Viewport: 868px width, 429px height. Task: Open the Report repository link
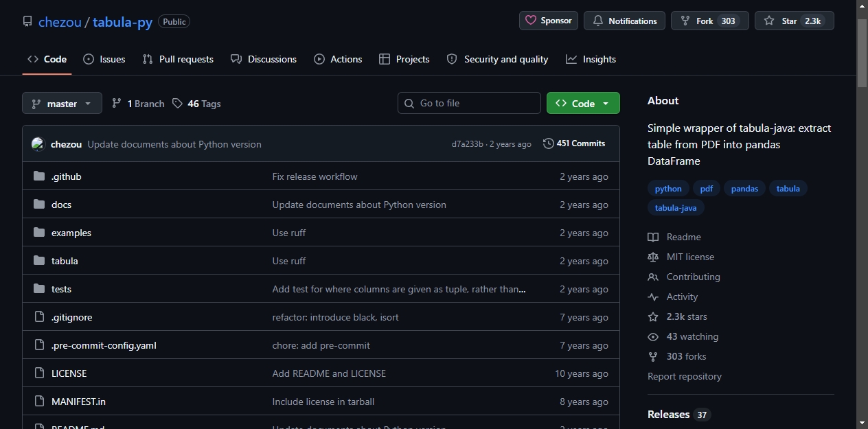pyautogui.click(x=685, y=376)
